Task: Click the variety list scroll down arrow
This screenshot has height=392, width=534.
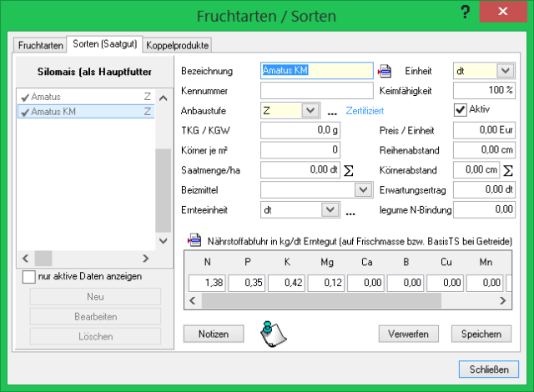Action: 164,241
